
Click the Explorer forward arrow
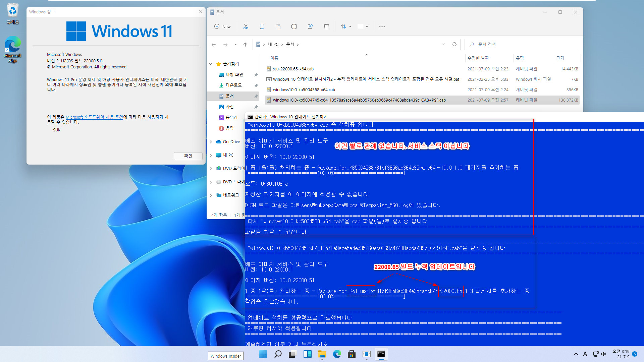click(225, 44)
